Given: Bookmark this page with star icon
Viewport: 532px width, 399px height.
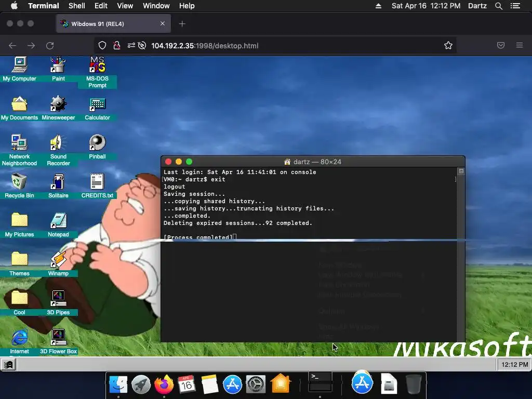Looking at the screenshot, I should pos(448,46).
